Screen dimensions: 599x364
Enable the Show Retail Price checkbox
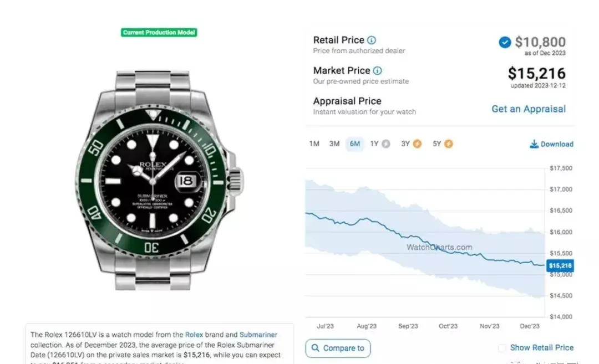point(502,347)
